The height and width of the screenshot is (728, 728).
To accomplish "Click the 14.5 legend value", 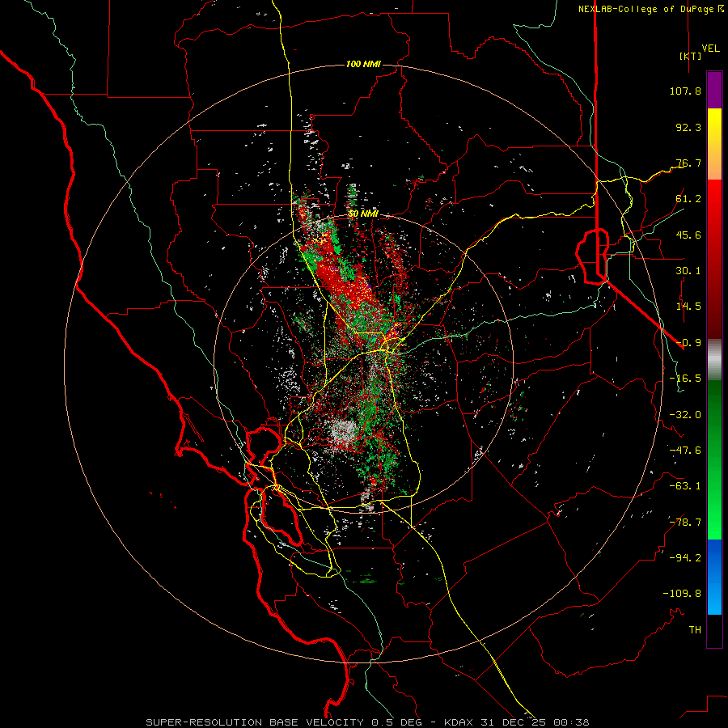I will pos(688,307).
